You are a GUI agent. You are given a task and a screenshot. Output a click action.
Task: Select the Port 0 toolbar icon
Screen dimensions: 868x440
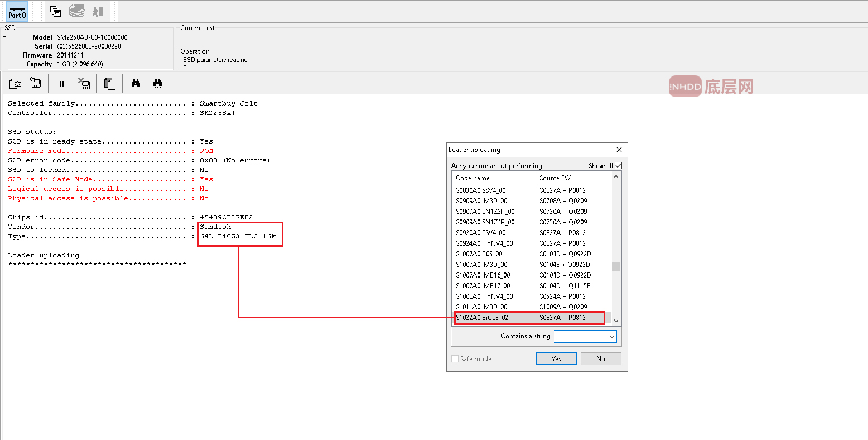coord(17,12)
